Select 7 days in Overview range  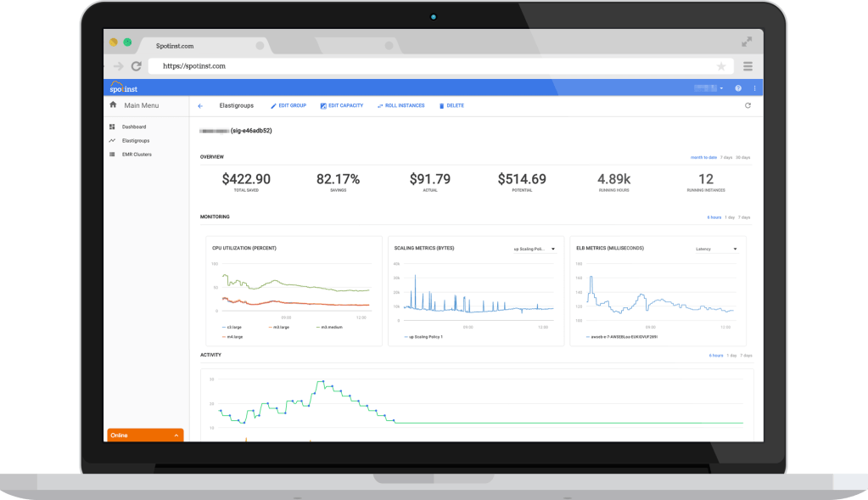pos(725,157)
